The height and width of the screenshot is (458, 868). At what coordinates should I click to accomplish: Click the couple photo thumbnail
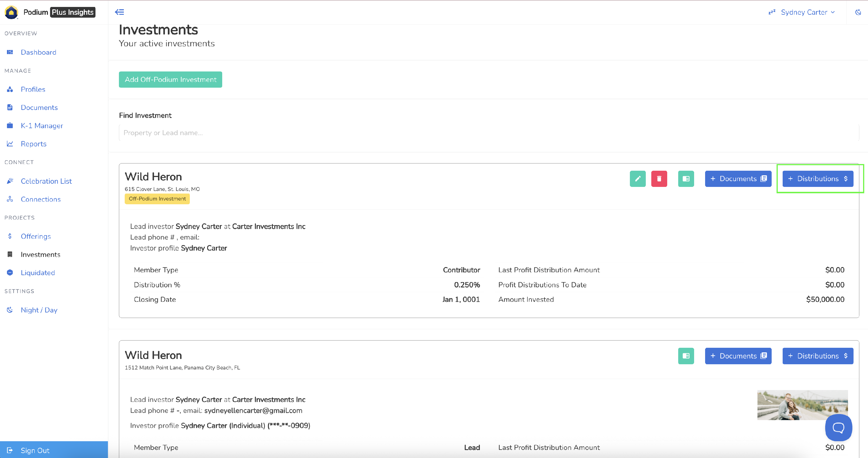tap(802, 405)
